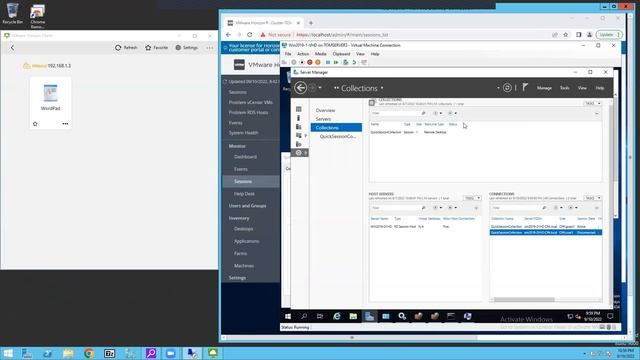Click Local Server icon in left strip

click(x=299, y=118)
